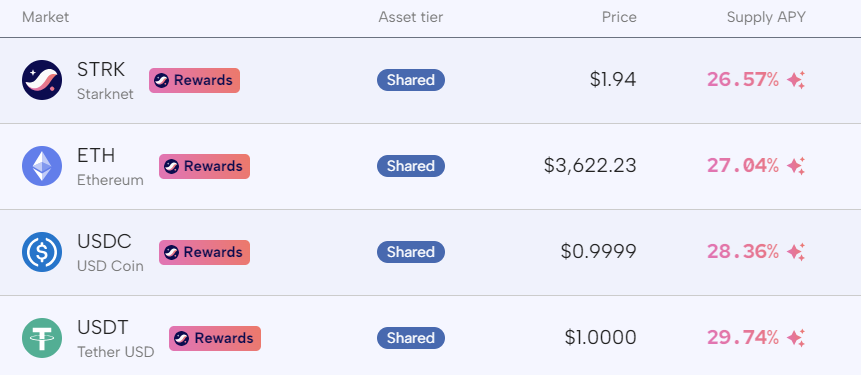Select the USDC Rewards badge

pos(204,252)
